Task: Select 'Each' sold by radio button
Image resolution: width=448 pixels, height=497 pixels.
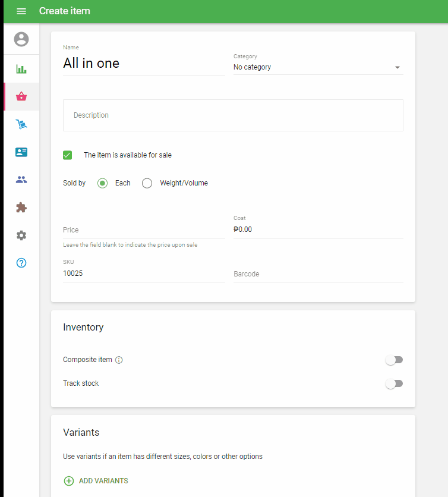Action: coord(103,183)
